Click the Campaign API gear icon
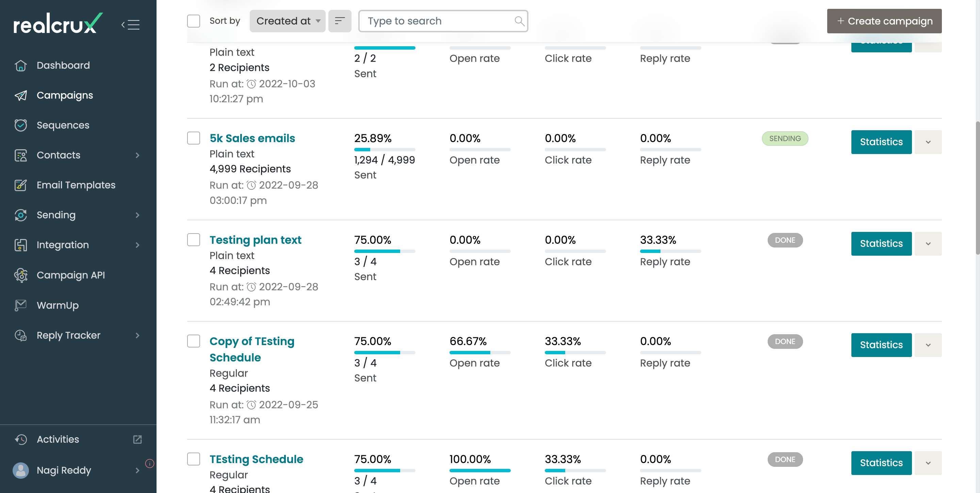Screen dimensions: 980x493 coord(20,275)
